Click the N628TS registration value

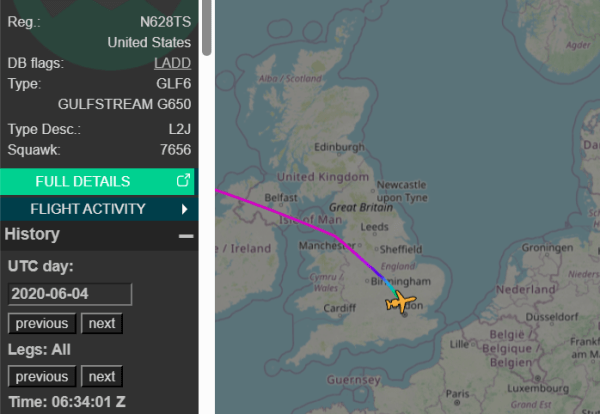[x=165, y=21]
